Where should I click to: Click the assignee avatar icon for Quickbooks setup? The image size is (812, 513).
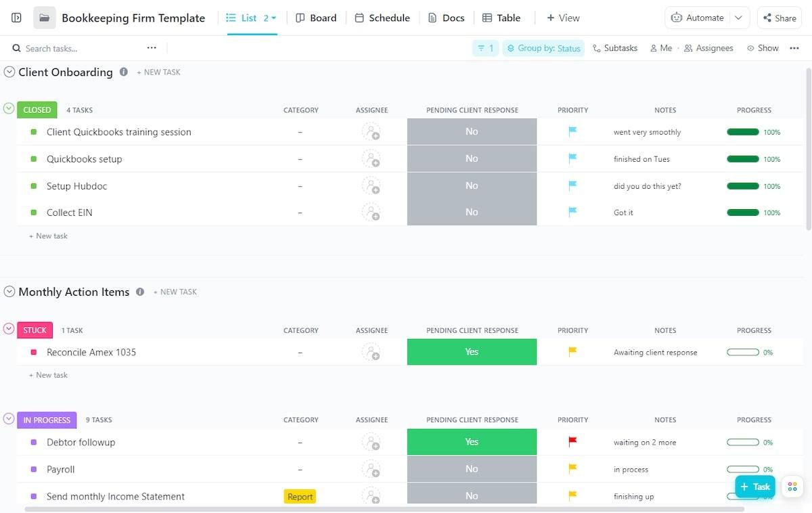click(x=371, y=159)
